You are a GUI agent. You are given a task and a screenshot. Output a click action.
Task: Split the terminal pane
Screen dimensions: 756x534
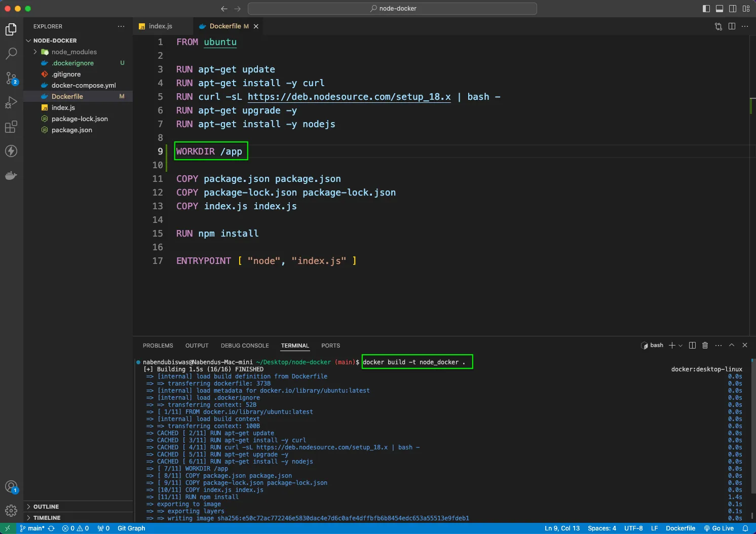coord(692,345)
